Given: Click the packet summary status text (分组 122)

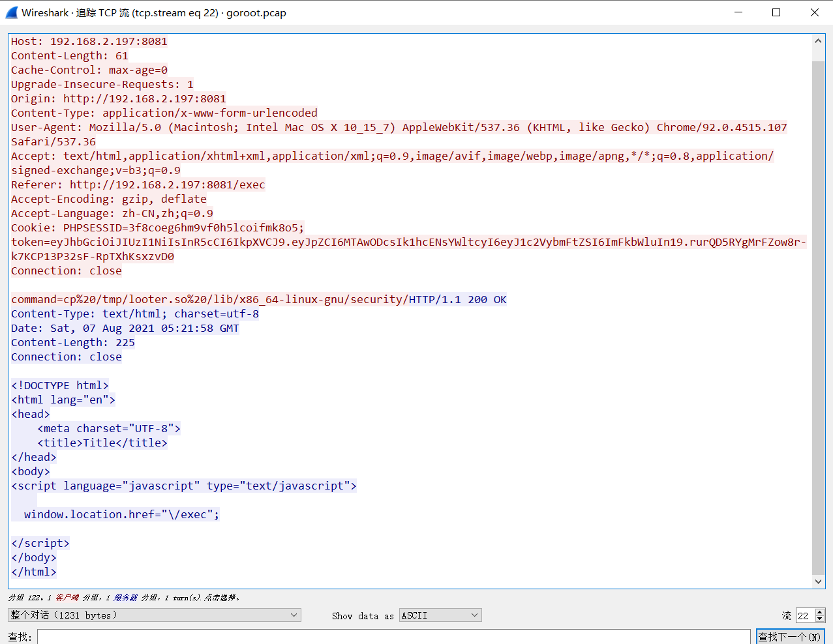Looking at the screenshot, I should [124, 597].
